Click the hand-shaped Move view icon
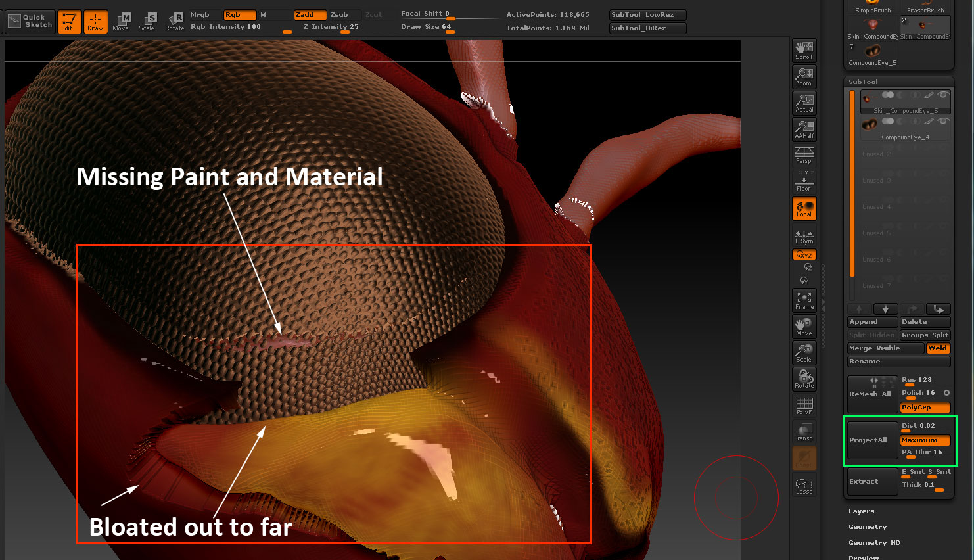Screen dimensions: 974x560 (x=804, y=327)
